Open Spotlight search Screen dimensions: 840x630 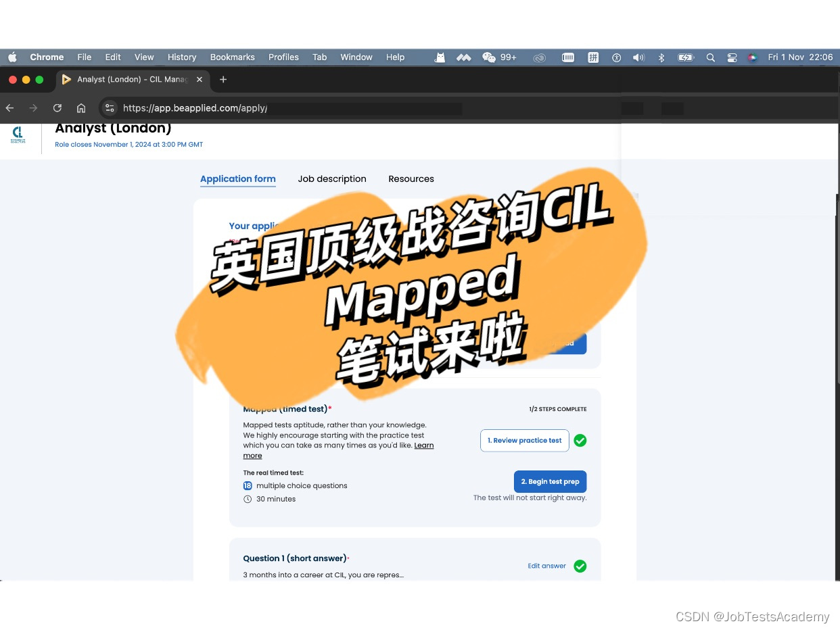click(x=710, y=57)
